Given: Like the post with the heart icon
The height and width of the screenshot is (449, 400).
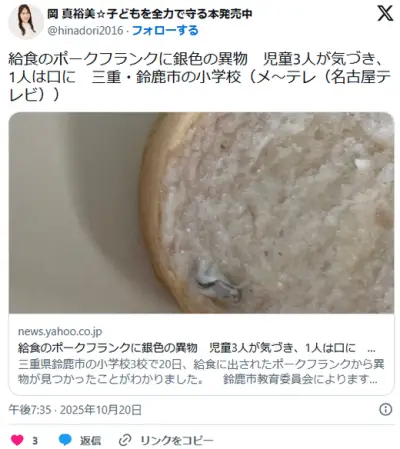Looking at the screenshot, I should pyautogui.click(x=17, y=440).
